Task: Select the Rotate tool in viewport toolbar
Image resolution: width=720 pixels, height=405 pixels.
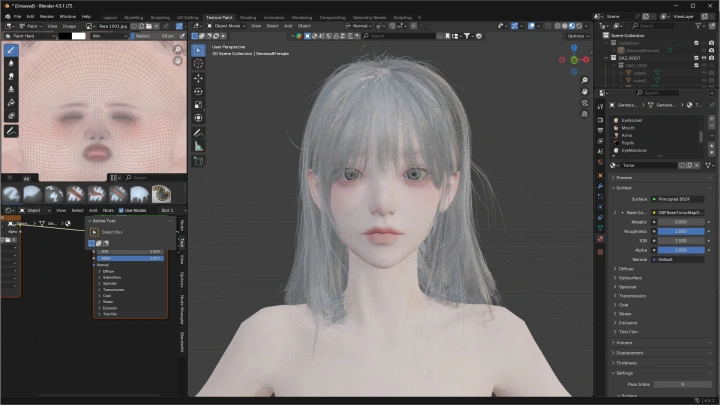Action: click(x=198, y=91)
